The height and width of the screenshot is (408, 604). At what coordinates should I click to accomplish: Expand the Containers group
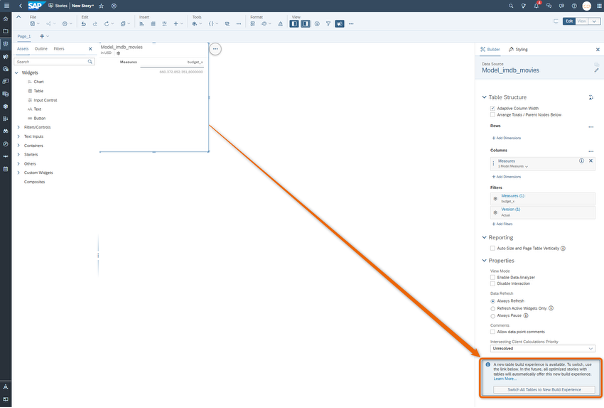(18, 146)
